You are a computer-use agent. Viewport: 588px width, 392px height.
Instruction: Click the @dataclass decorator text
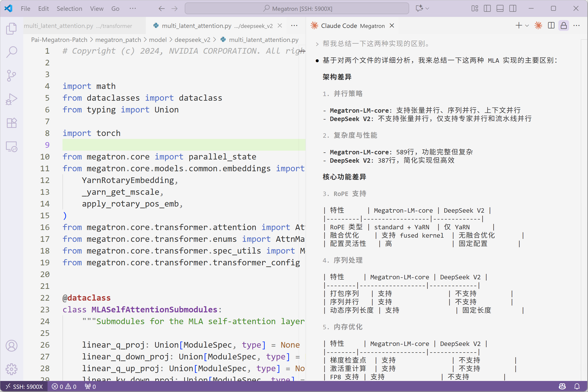click(86, 298)
